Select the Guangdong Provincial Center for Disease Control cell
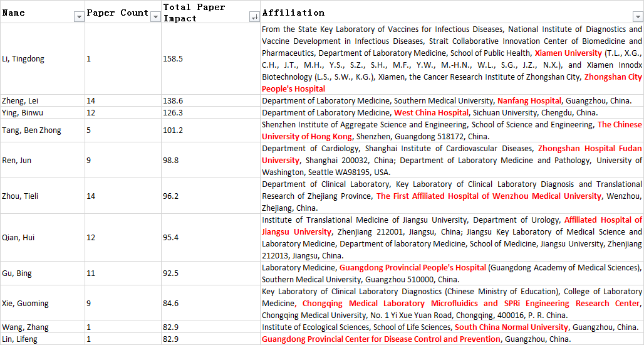The image size is (644, 345). (452, 339)
